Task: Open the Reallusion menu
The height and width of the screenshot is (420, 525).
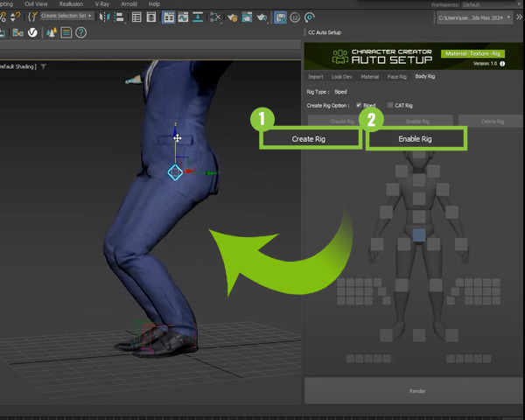Action: pyautogui.click(x=71, y=4)
